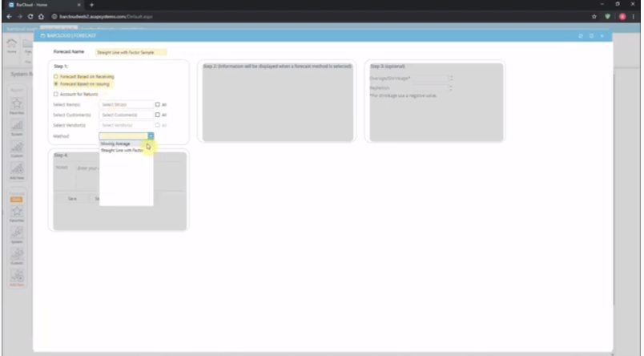Click the Home icon in the ribbon
The image size is (644, 356).
tap(11, 45)
